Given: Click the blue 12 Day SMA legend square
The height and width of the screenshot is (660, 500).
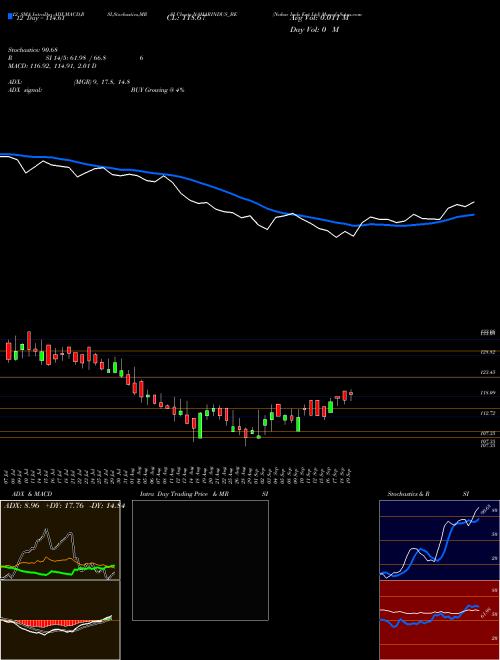Looking at the screenshot, I should [10, 16].
